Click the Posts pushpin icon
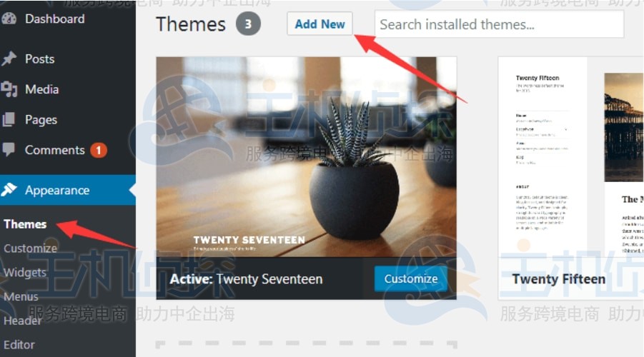The height and width of the screenshot is (357, 644). click(9, 59)
